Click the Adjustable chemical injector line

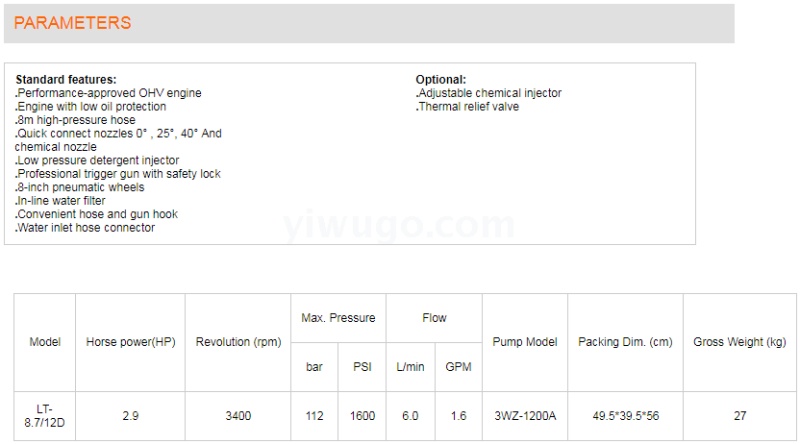(x=489, y=93)
